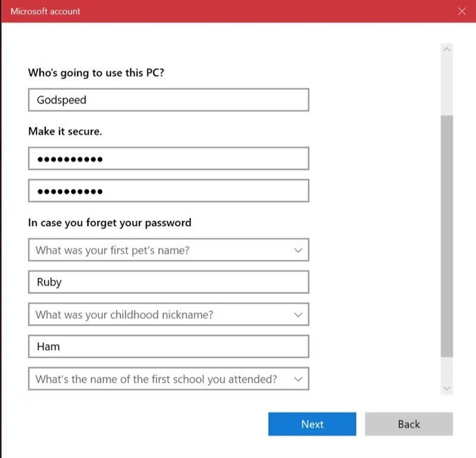Open the first pet's name question dropdown

point(168,250)
